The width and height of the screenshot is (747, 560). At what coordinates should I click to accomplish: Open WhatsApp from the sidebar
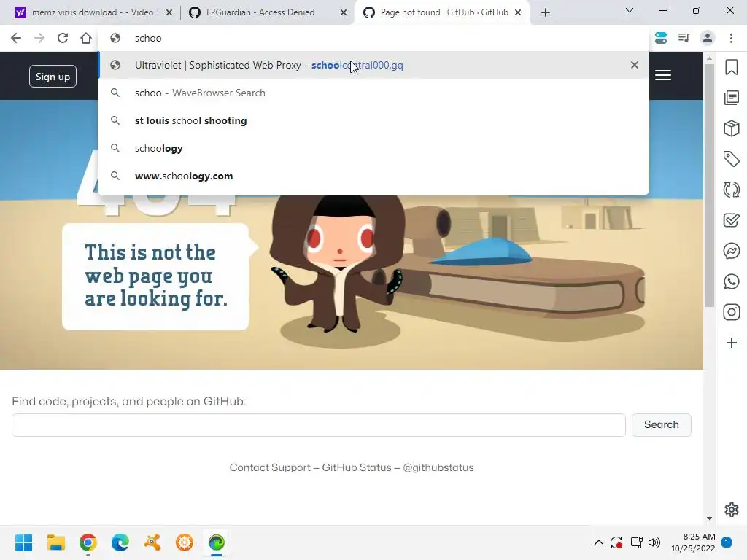point(731,281)
